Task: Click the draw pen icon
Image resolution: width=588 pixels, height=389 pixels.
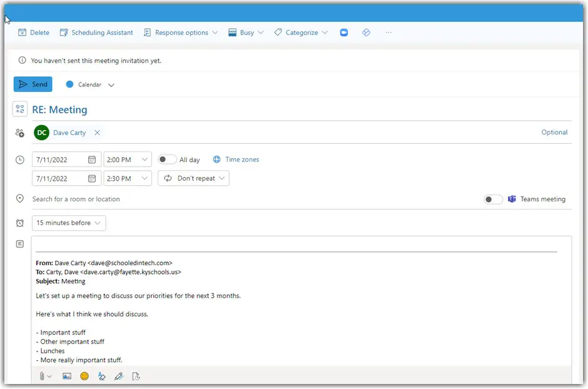Action: point(119,376)
